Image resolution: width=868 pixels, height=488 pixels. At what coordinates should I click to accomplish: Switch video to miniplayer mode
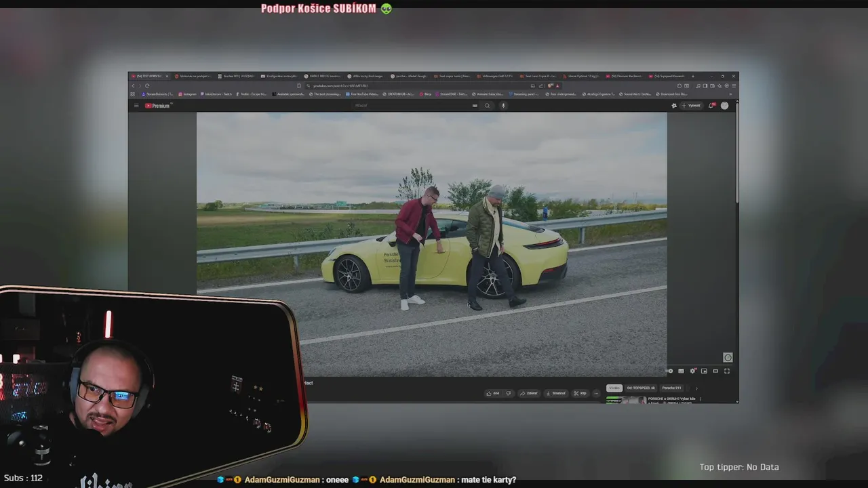pos(704,371)
